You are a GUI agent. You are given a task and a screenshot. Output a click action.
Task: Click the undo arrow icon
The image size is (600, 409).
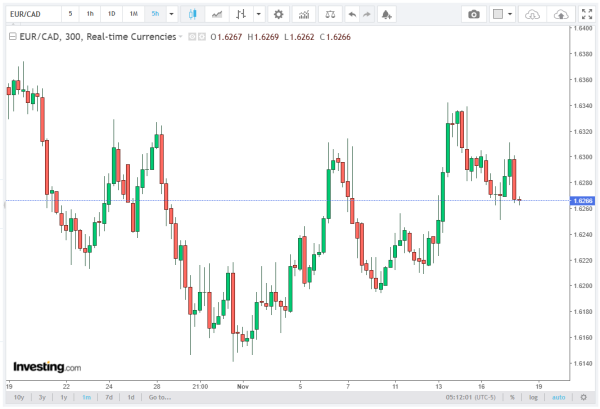pyautogui.click(x=351, y=15)
